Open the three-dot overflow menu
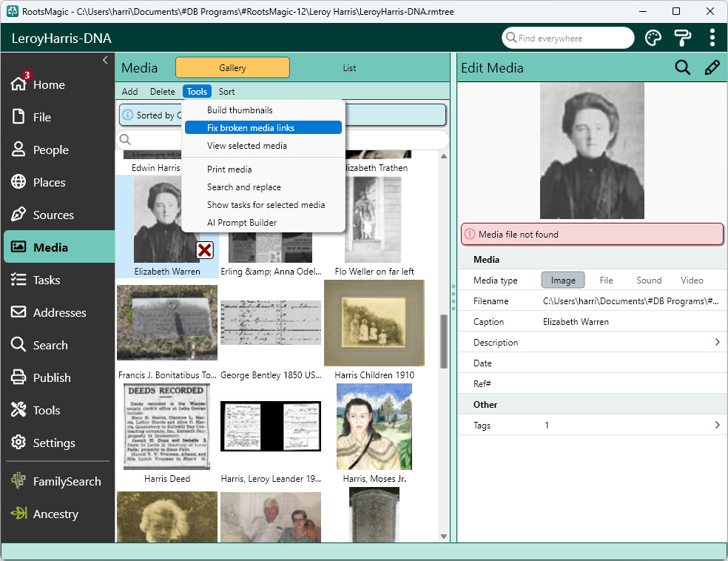This screenshot has width=728, height=561. click(x=712, y=38)
